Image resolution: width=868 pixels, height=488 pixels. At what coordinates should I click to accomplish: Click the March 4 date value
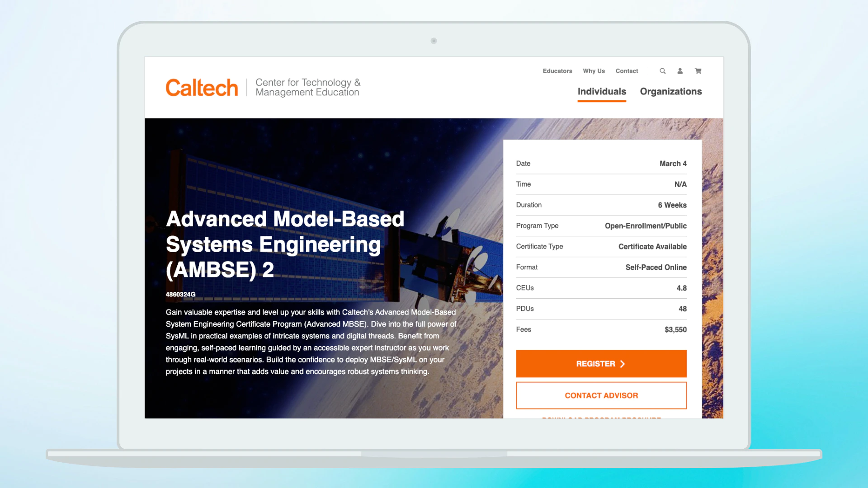click(673, 164)
